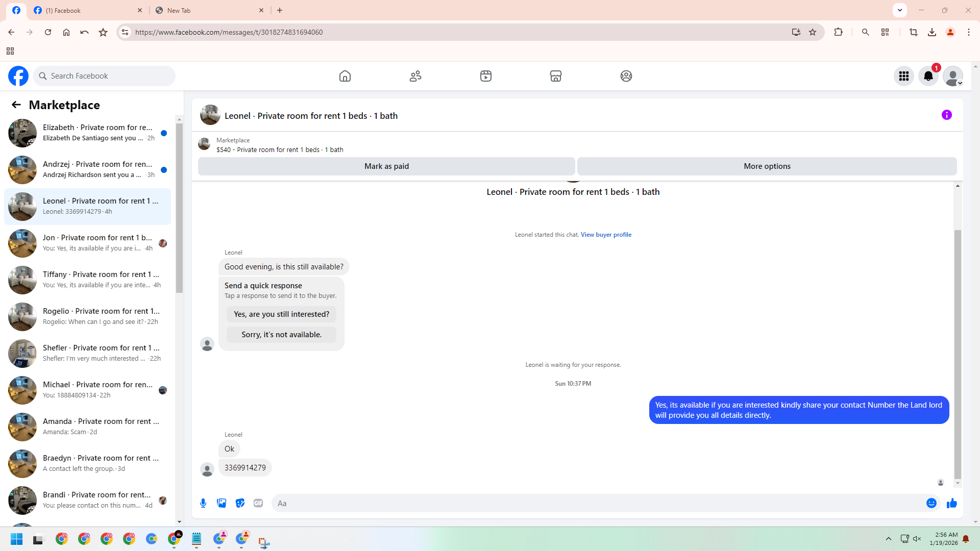Expand the tab search dropdown arrow

(900, 10)
